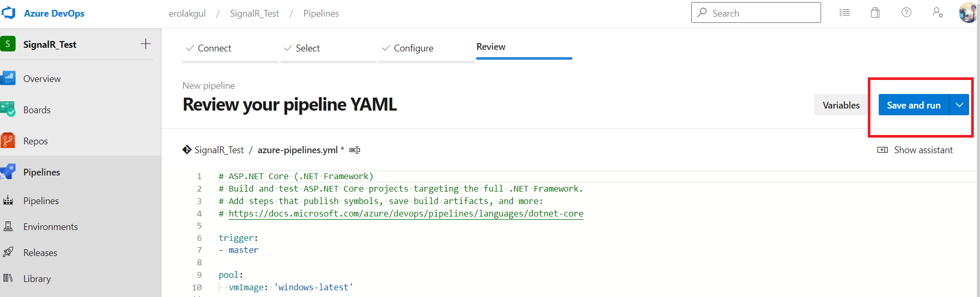Click the Azure DevOps logo icon

[9, 13]
